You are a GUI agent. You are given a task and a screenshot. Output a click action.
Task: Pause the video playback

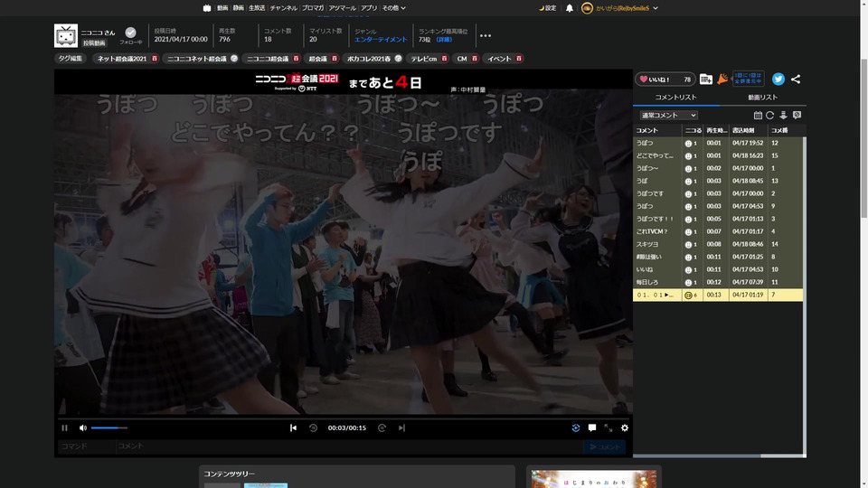click(x=65, y=427)
